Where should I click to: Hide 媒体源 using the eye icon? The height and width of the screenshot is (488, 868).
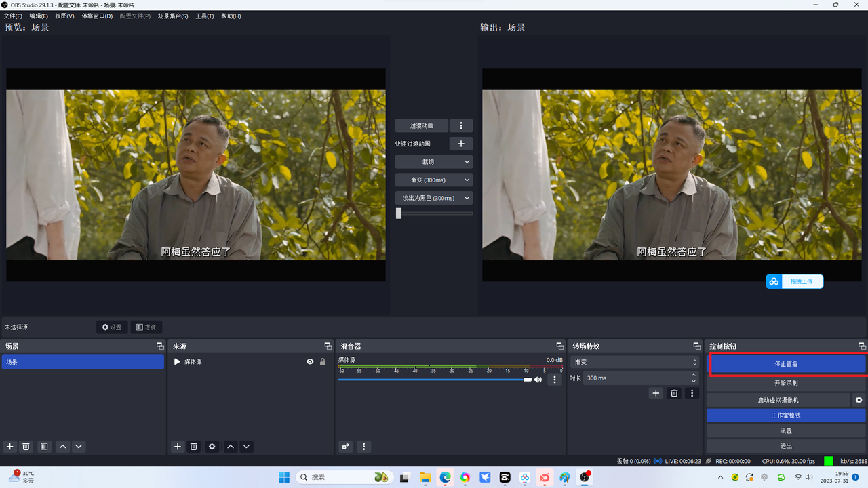(310, 362)
